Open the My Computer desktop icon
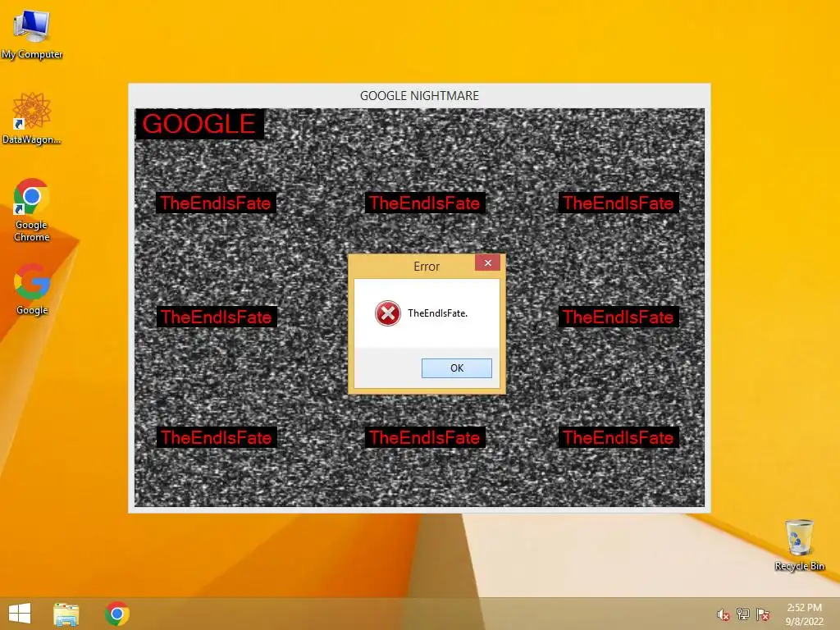Image resolution: width=840 pixels, height=630 pixels. click(32, 34)
